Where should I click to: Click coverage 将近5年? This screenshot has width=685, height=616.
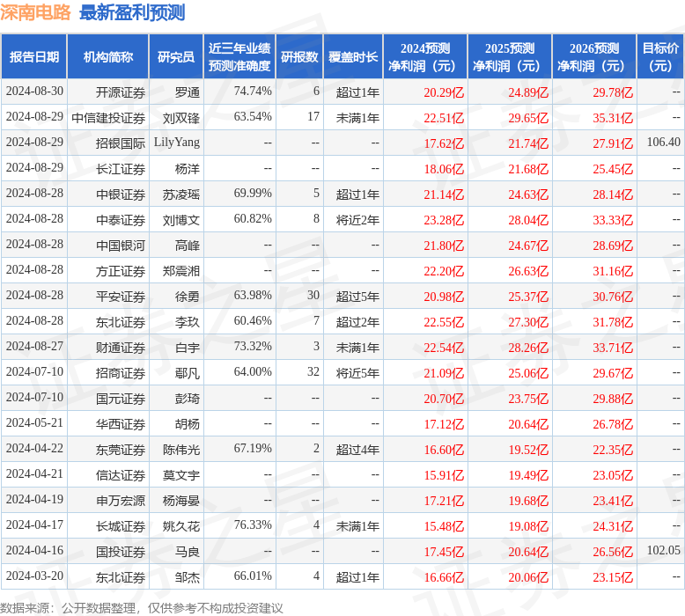357,373
